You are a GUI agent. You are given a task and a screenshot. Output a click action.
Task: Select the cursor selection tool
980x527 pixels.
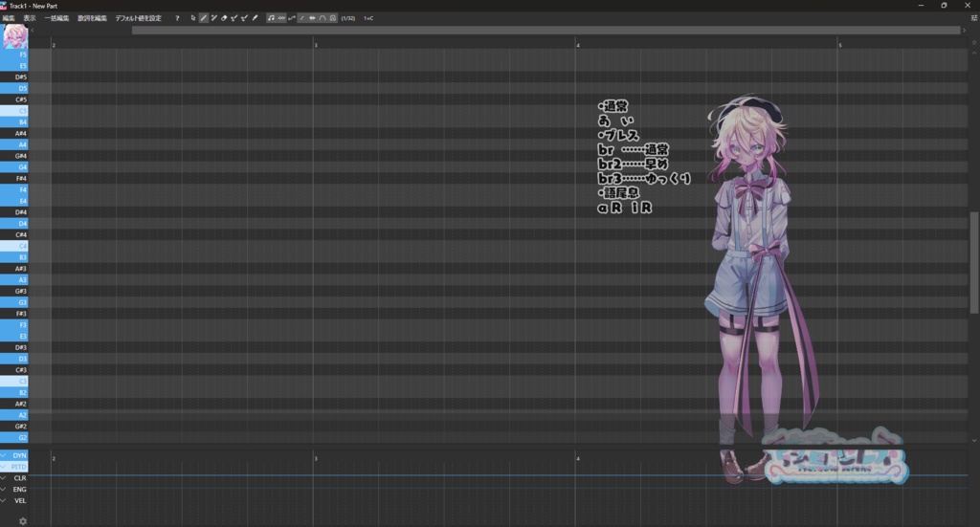(x=193, y=18)
